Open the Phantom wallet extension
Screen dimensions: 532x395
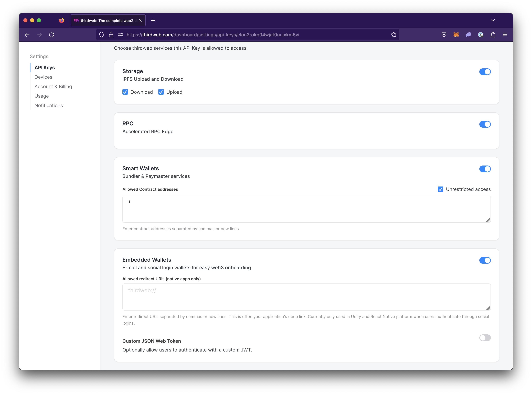click(468, 35)
